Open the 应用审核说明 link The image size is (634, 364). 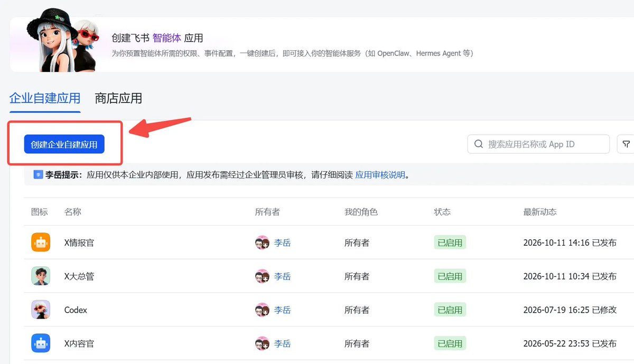pos(380,175)
